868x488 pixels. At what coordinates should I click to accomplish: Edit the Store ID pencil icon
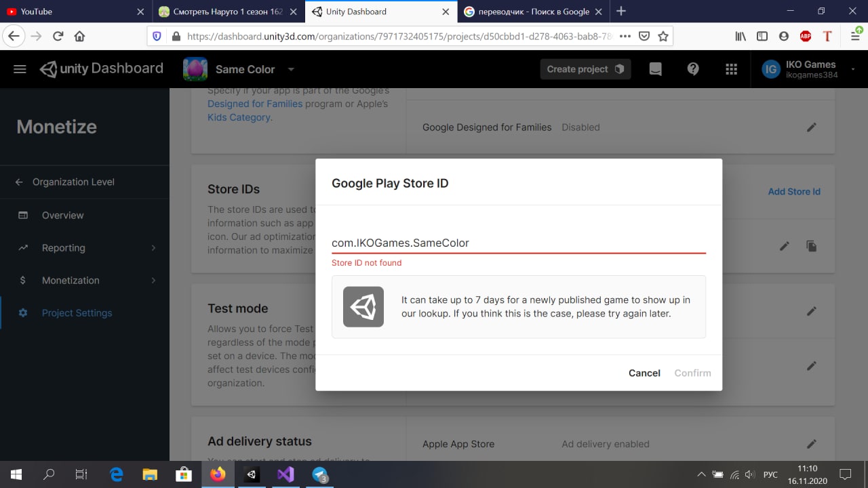coord(785,246)
